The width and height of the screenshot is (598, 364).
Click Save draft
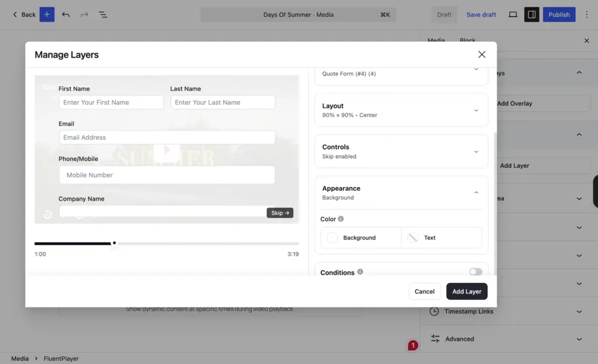(x=481, y=15)
